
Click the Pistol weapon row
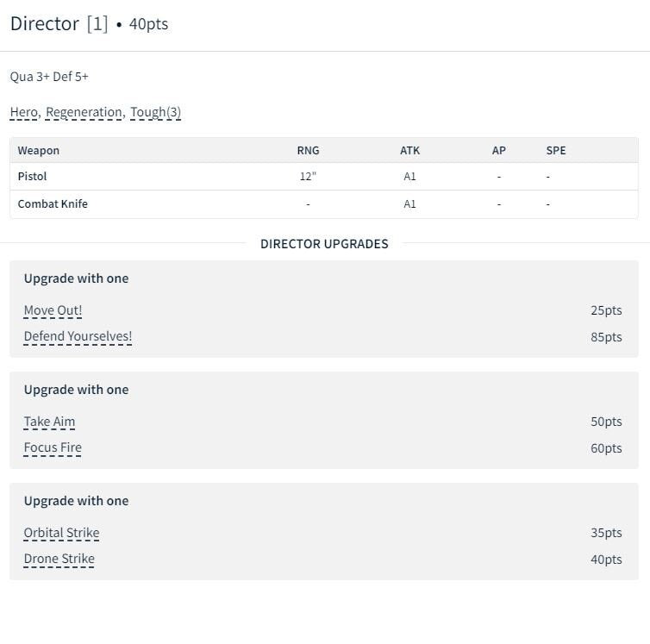coord(32,176)
